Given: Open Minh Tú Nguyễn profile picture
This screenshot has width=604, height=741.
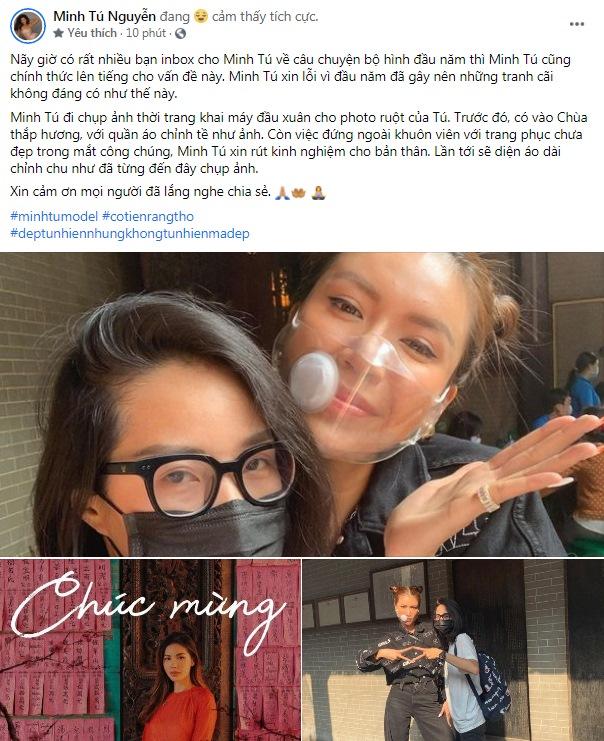Looking at the screenshot, I should coord(28,26).
